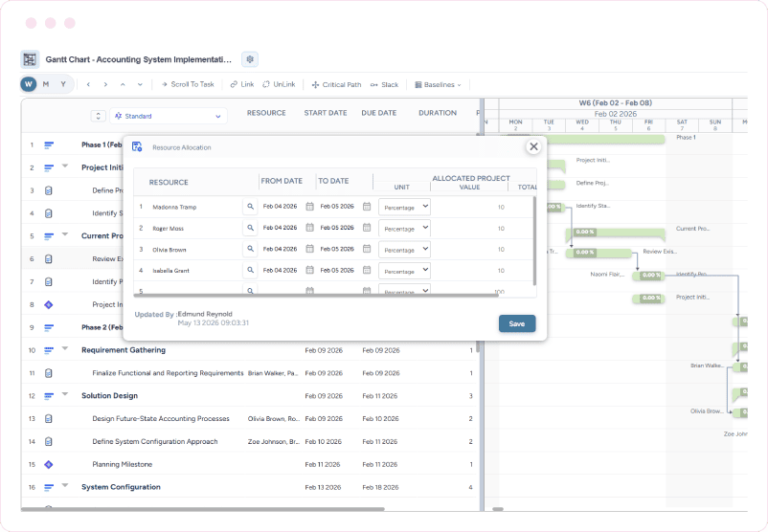Open From Date calendar for Isabella Grant
768x532 pixels.
coord(309,270)
